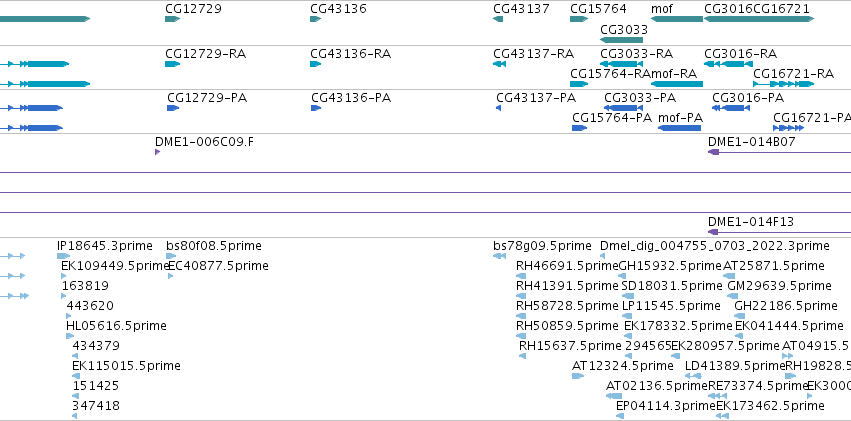Select the mof gene arrow glyph

(x=677, y=19)
